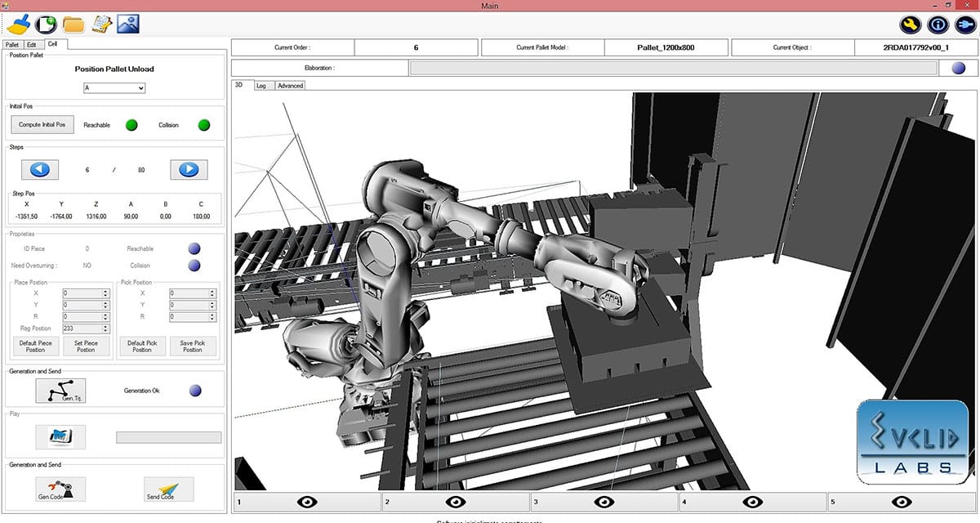Click the Play simulation button
Image resolution: width=980 pixels, height=523 pixels.
(x=60, y=437)
